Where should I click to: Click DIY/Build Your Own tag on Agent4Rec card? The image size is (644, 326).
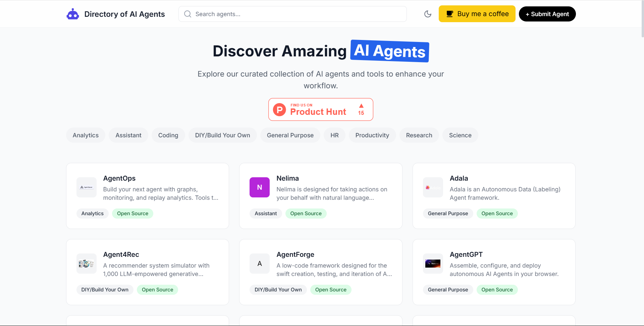(105, 290)
